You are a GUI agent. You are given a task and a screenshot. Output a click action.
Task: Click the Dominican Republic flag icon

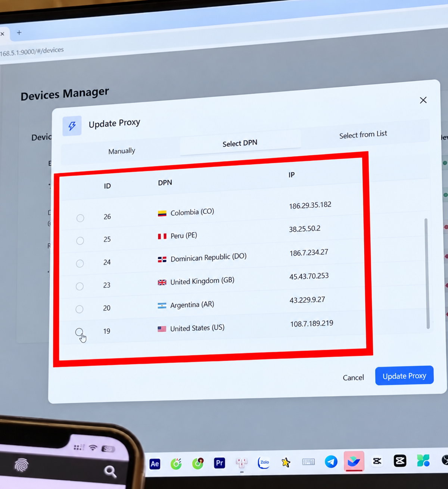162,259
